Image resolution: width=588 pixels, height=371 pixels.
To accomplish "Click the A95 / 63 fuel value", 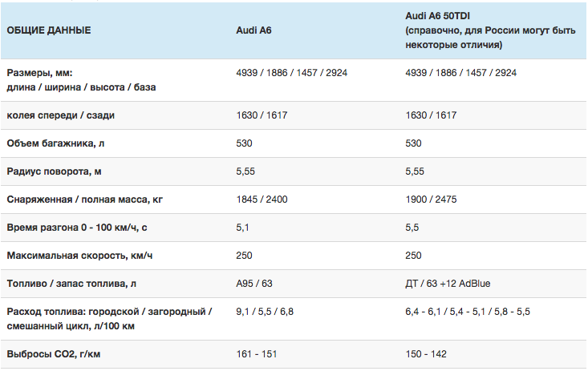I will [x=253, y=284].
